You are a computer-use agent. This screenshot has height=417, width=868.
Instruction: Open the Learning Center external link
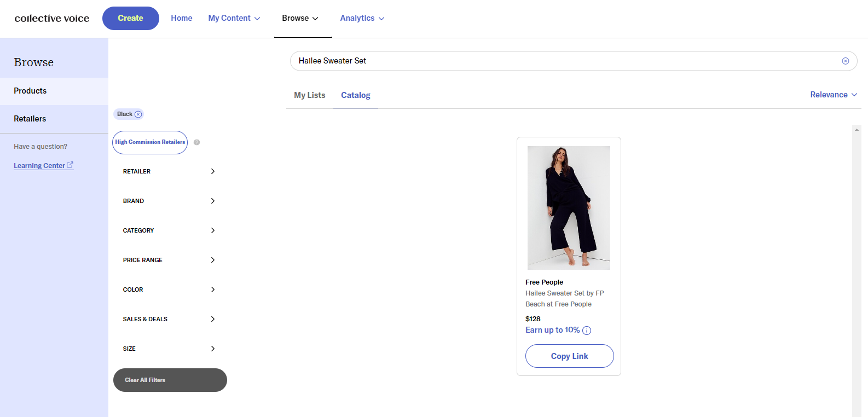point(43,165)
